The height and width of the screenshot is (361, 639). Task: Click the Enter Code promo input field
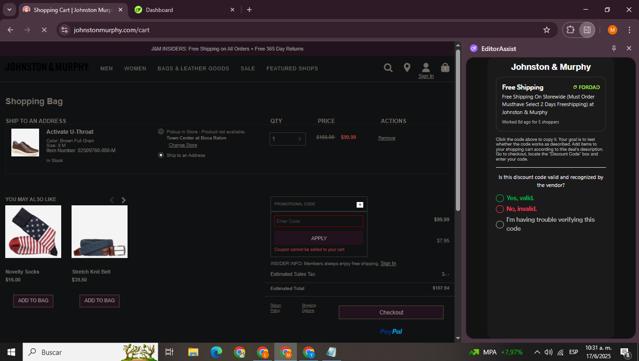point(319,221)
